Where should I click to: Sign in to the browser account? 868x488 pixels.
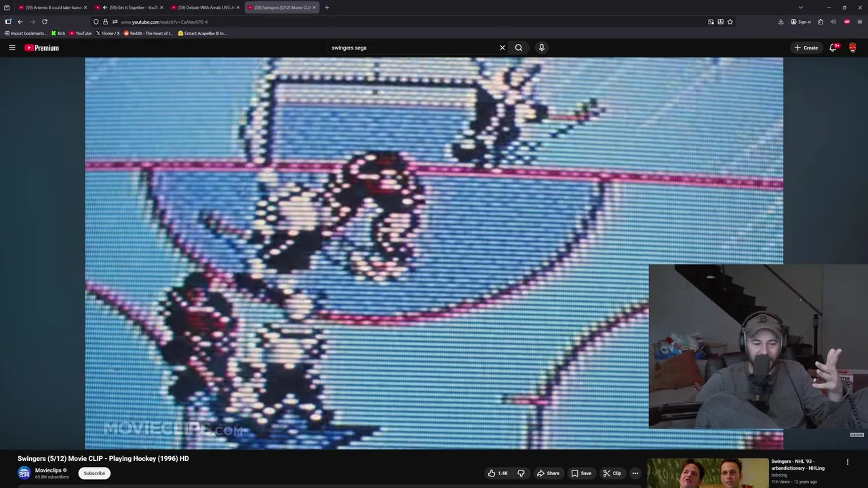click(x=800, y=22)
